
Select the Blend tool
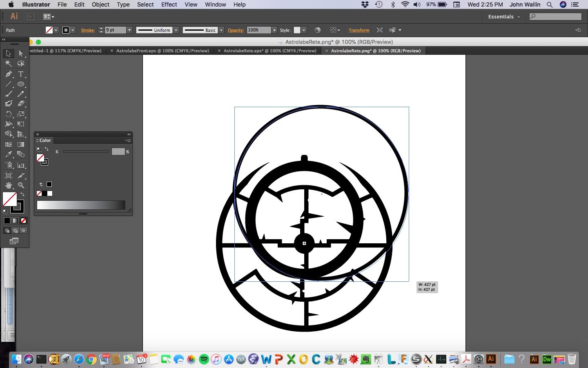pyautogui.click(x=21, y=154)
